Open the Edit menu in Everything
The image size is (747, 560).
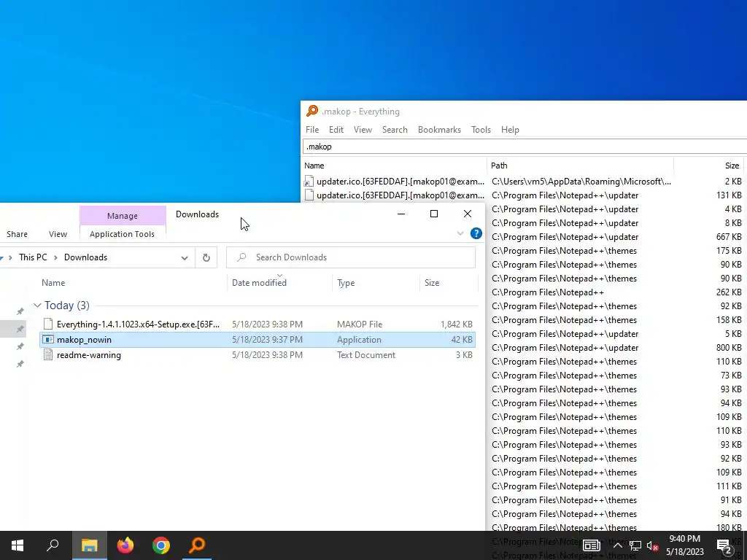[336, 130]
